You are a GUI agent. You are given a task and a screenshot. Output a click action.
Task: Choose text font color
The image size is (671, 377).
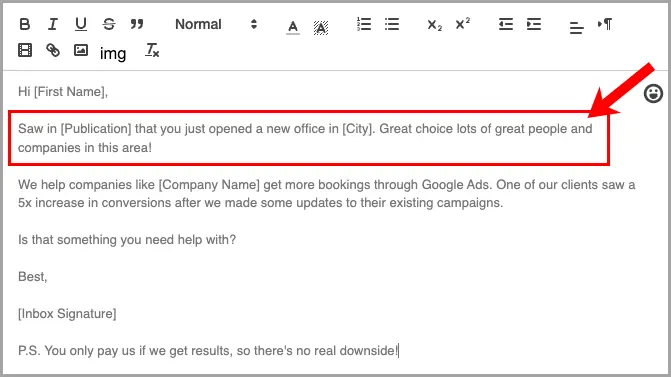coord(293,27)
